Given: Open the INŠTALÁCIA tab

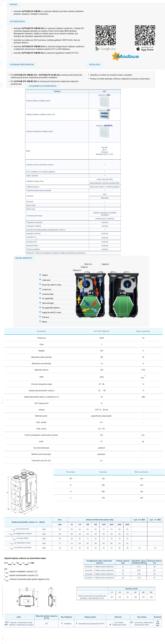Looking at the screenshot, I should 94,64.
